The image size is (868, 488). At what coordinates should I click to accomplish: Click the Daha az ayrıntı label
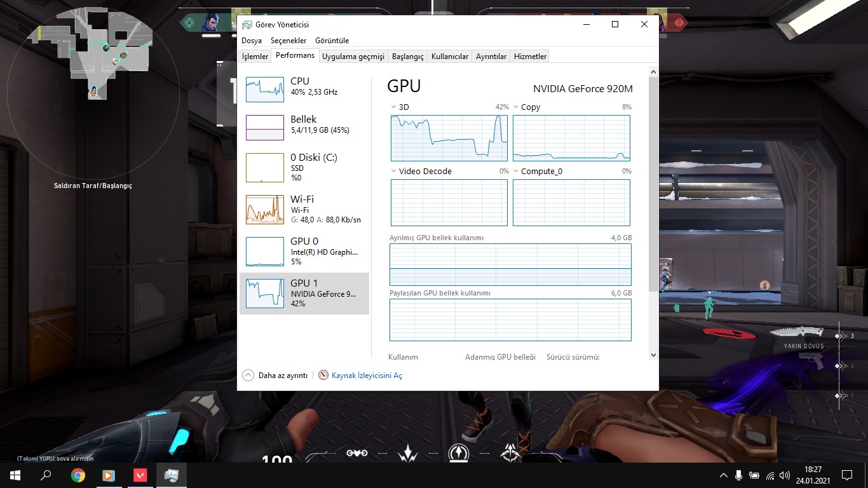[x=283, y=376]
